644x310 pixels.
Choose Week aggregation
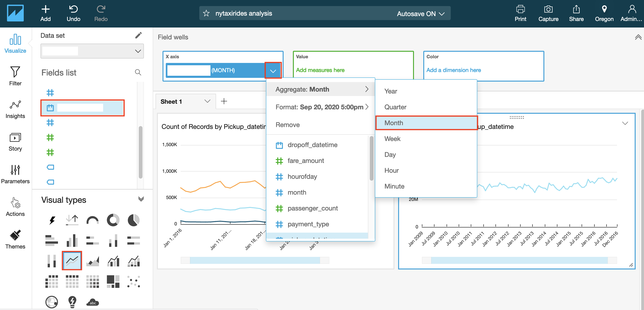(x=426, y=139)
